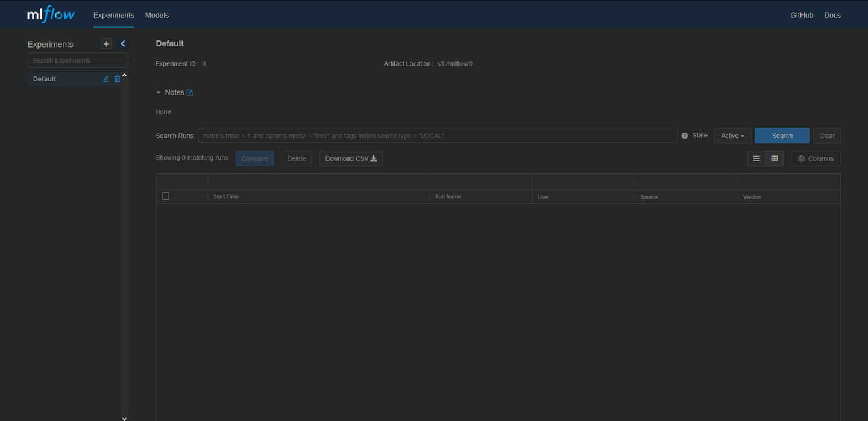Screen dimensions: 868x421
Task: Click the Search Experiments input field
Action: 77,60
